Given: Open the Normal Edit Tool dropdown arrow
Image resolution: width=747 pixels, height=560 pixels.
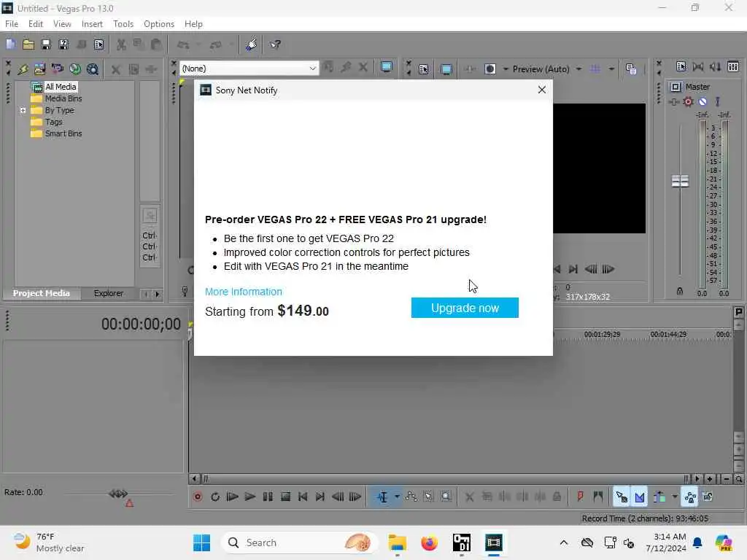Looking at the screenshot, I should 397,497.
